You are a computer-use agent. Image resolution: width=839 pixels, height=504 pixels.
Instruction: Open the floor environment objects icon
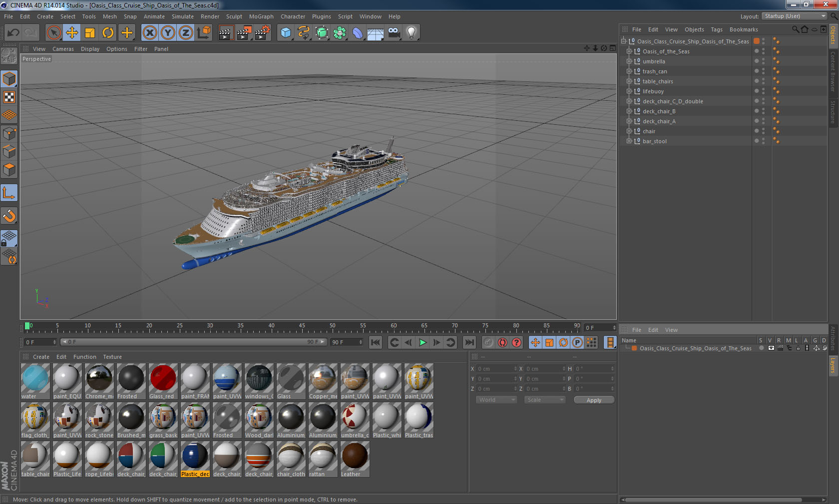pyautogui.click(x=376, y=33)
